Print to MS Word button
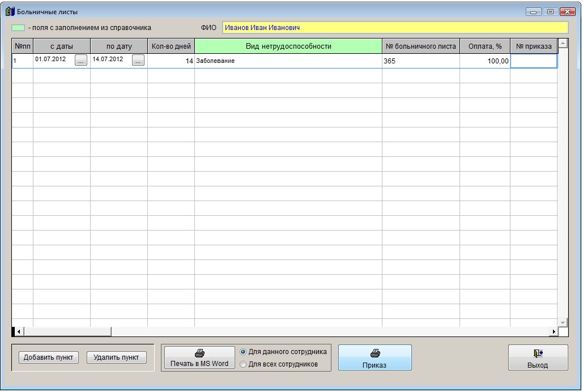Viewport: 583px width, 392px height. [199, 357]
